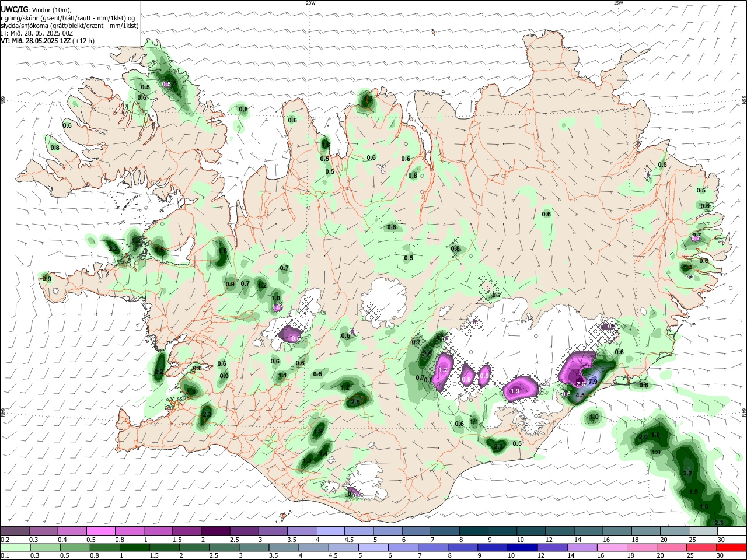Click the lower-row swatch between 25 and 30

[x=701, y=548]
